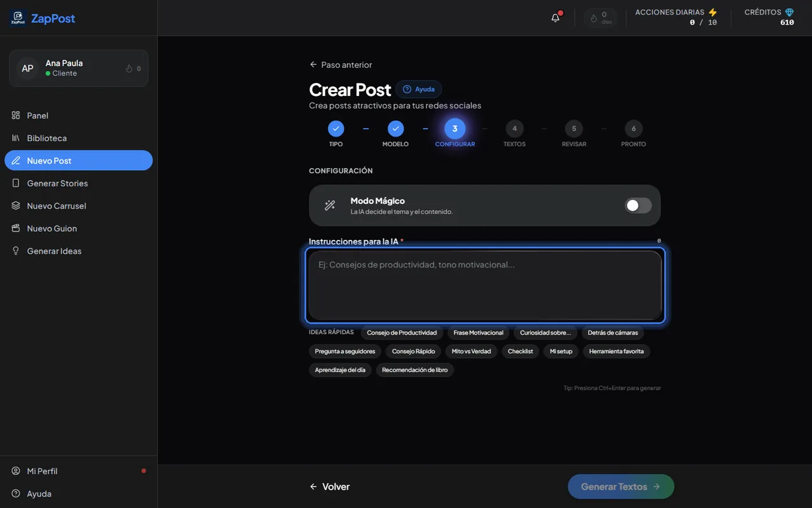The height and width of the screenshot is (508, 812).
Task: Go to Generar Stories
Action: [x=79, y=183]
